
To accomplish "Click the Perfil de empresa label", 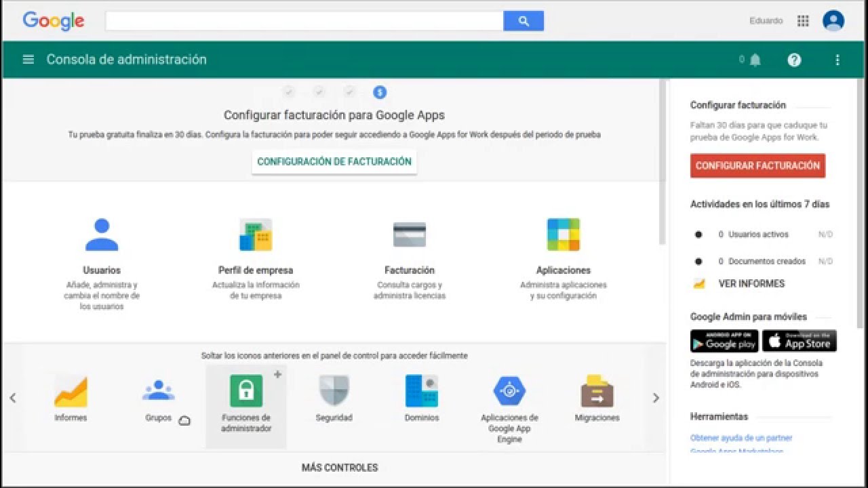I will pos(256,270).
